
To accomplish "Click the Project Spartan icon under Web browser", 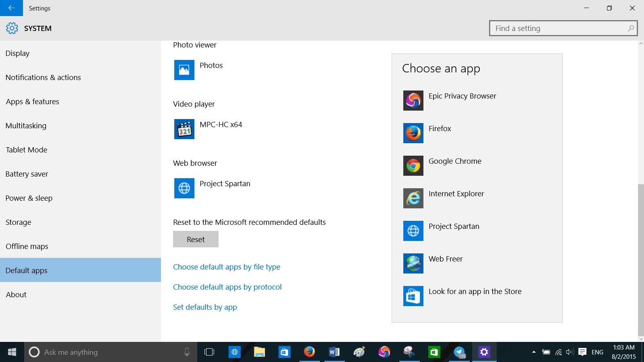I will (184, 188).
